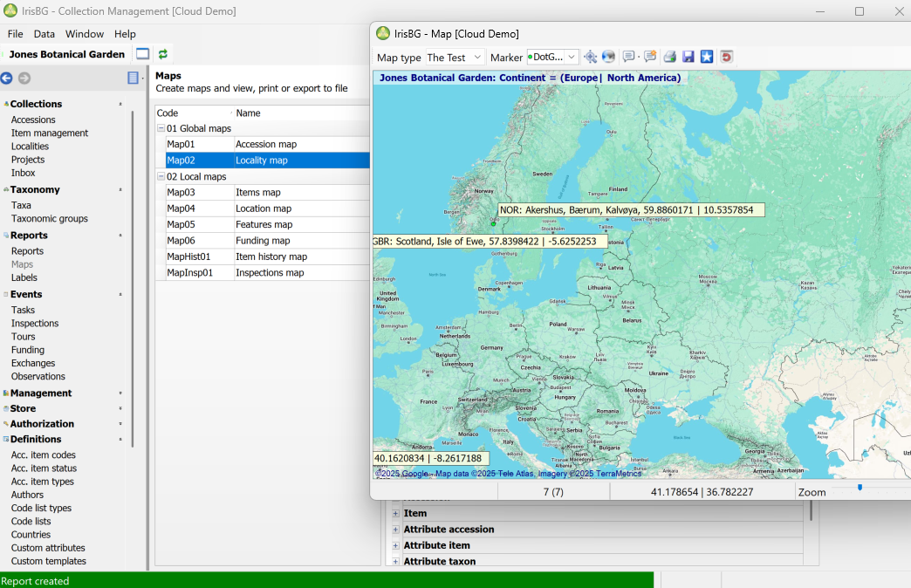Click the green refresh arrows icon
This screenshot has width=911, height=588.
163,54
